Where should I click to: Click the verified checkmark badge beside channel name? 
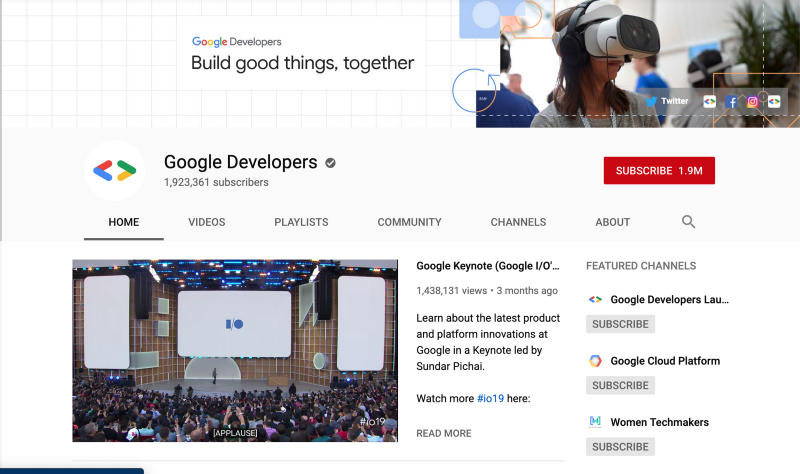tap(331, 163)
